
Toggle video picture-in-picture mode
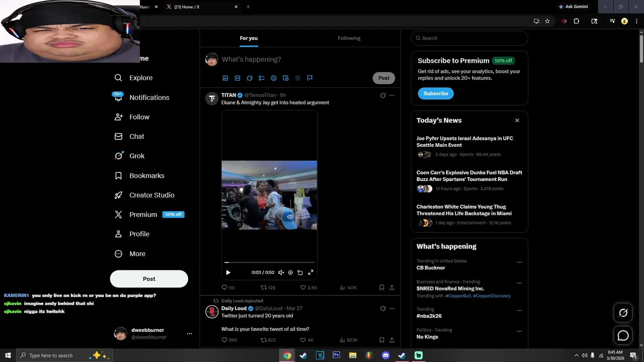(300, 273)
